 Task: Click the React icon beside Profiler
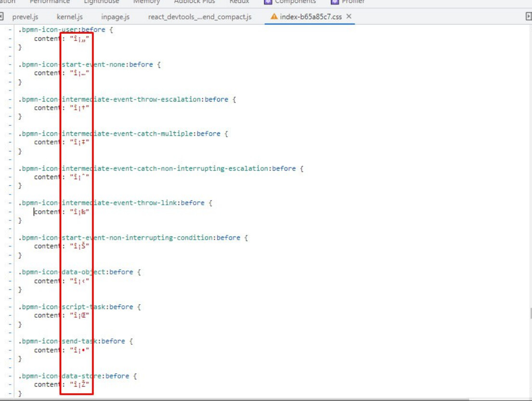pos(335,2)
